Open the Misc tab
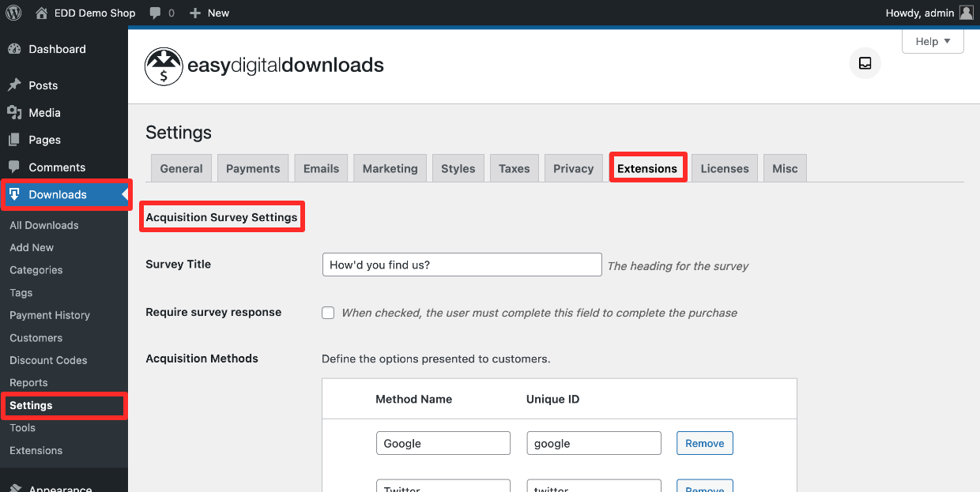 pyautogui.click(x=785, y=168)
